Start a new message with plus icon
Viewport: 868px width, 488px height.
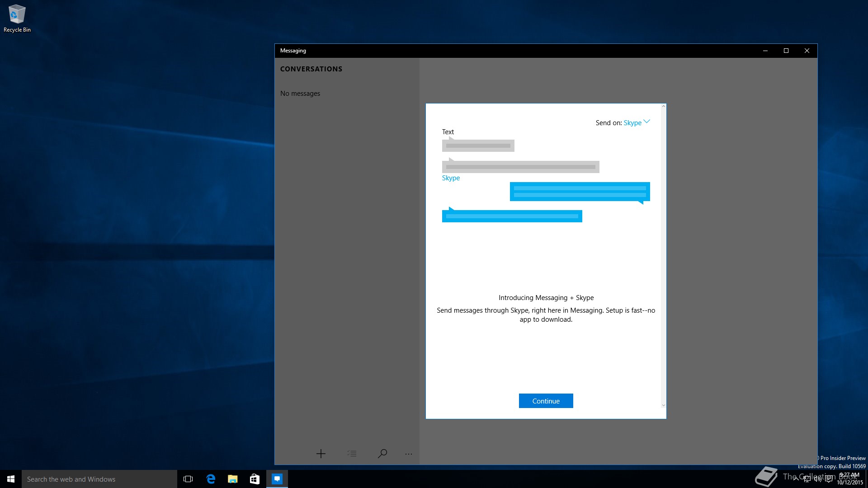[x=321, y=454]
